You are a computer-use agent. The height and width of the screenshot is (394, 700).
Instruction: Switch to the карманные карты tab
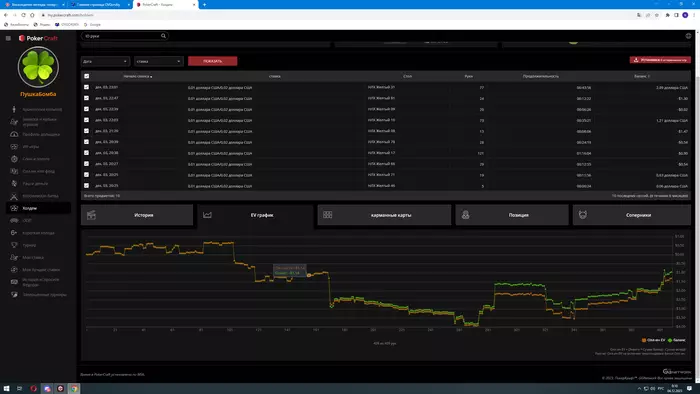384,215
